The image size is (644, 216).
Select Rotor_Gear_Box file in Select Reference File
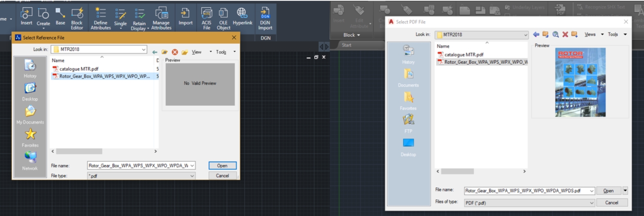(x=102, y=76)
